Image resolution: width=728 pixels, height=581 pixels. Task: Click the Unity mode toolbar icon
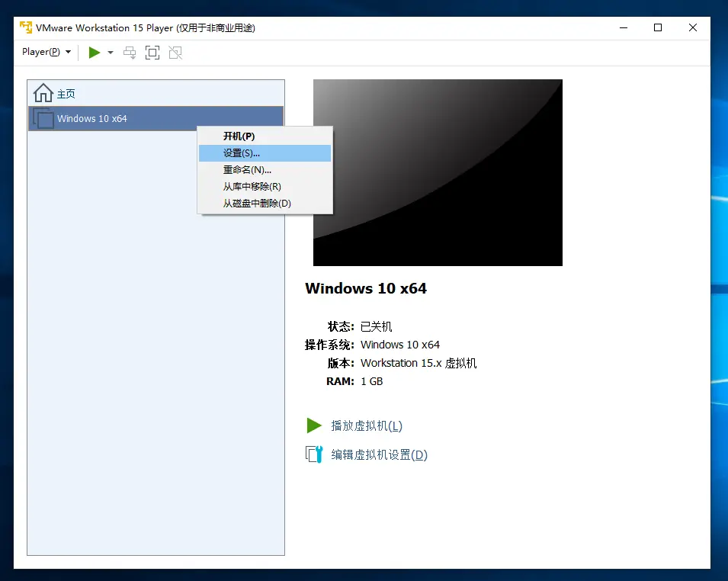[x=175, y=53]
